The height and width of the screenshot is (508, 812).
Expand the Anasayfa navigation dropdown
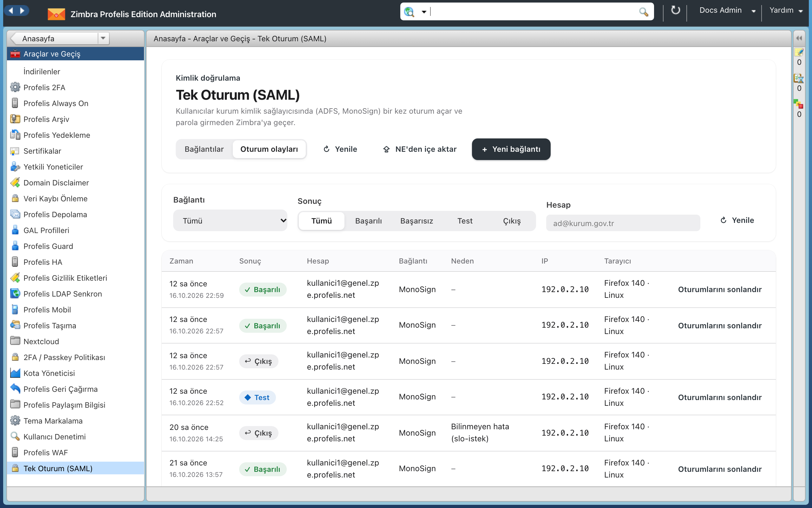103,38
